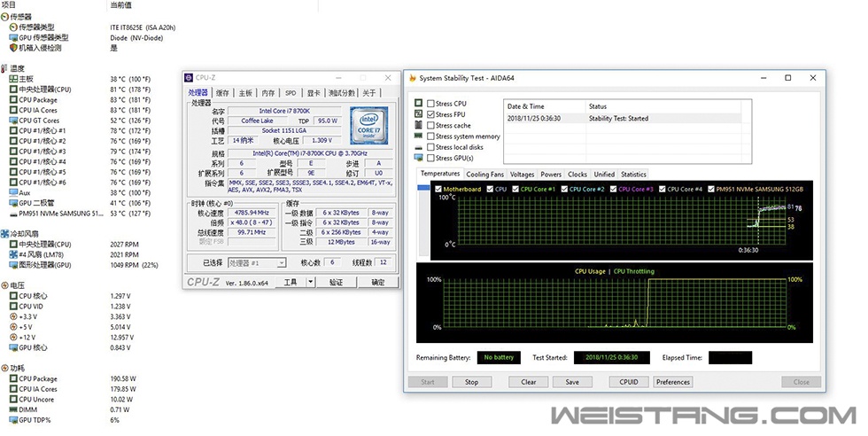
Task: Open the 处理器 #1 selection dropdown in CPU-Z
Action: coord(257,262)
